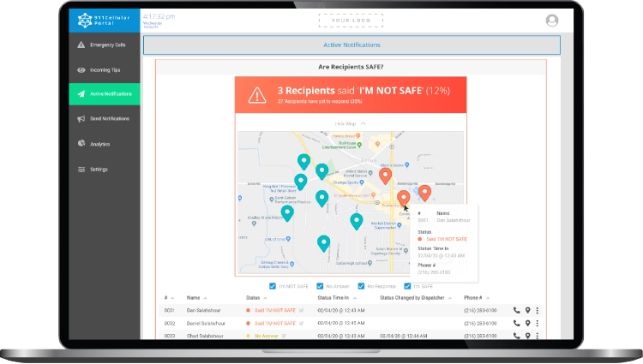
Task: Collapse the map with the Hide Map chevron
Action: pos(363,123)
